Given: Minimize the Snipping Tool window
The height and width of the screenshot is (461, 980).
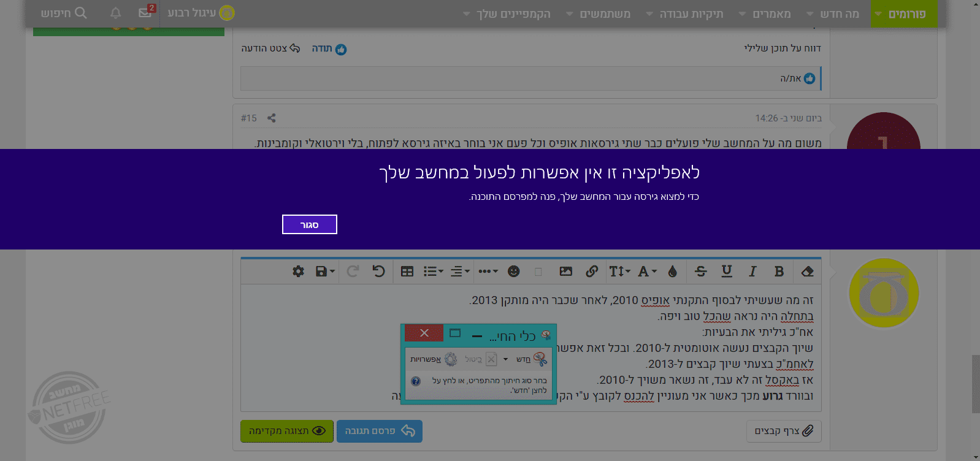Looking at the screenshot, I should [x=477, y=335].
